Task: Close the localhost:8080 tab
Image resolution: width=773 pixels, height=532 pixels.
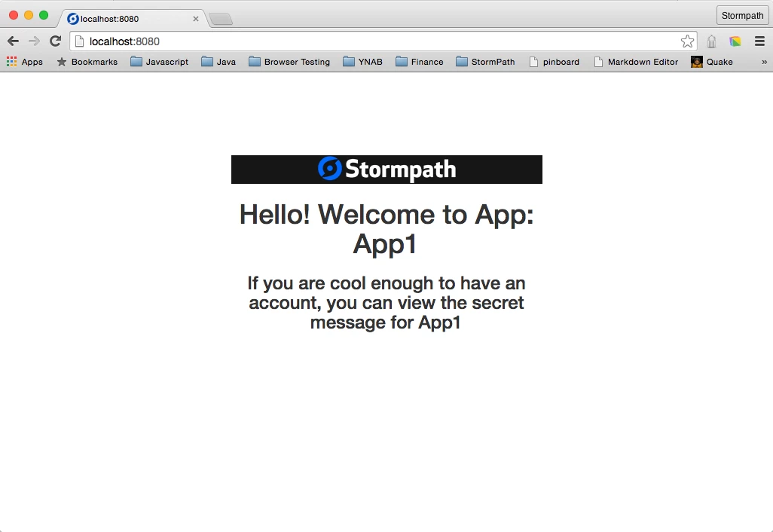Action: tap(196, 19)
